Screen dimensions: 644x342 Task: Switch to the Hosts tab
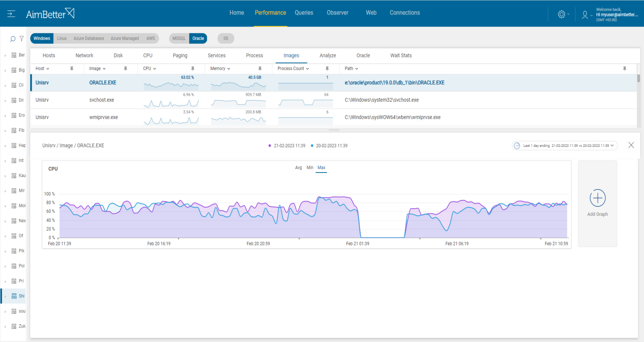click(x=49, y=56)
